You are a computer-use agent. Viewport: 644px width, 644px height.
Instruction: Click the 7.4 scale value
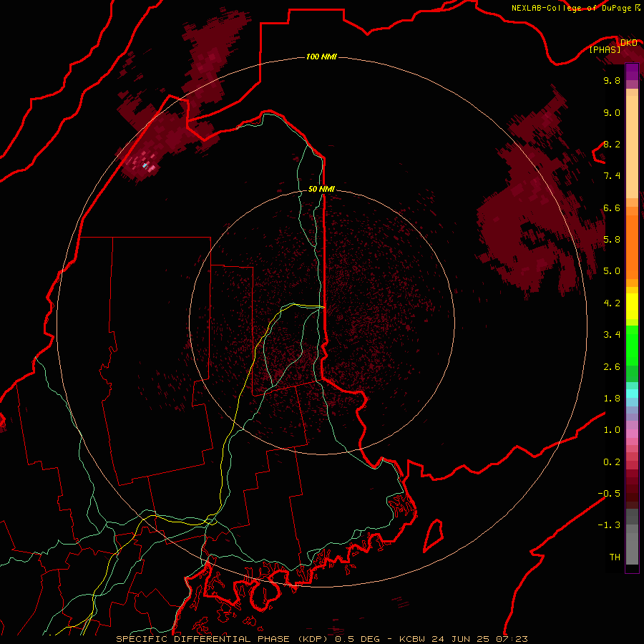coord(612,176)
